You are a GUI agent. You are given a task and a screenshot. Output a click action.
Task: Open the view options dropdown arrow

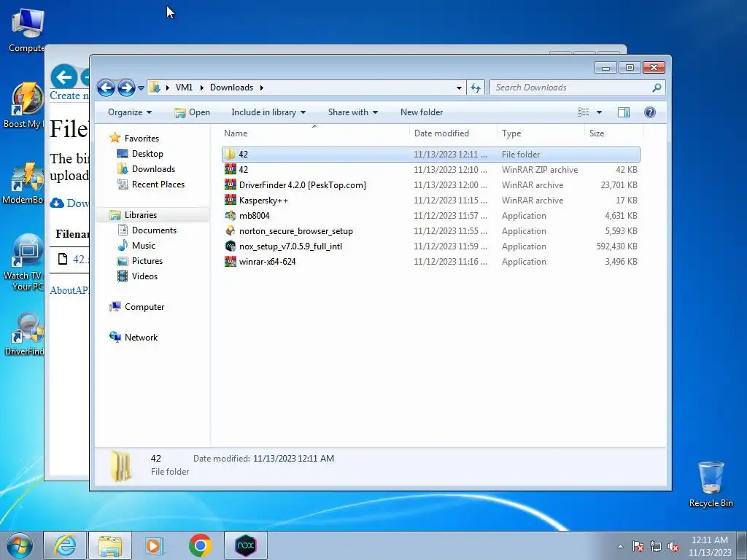pyautogui.click(x=600, y=112)
